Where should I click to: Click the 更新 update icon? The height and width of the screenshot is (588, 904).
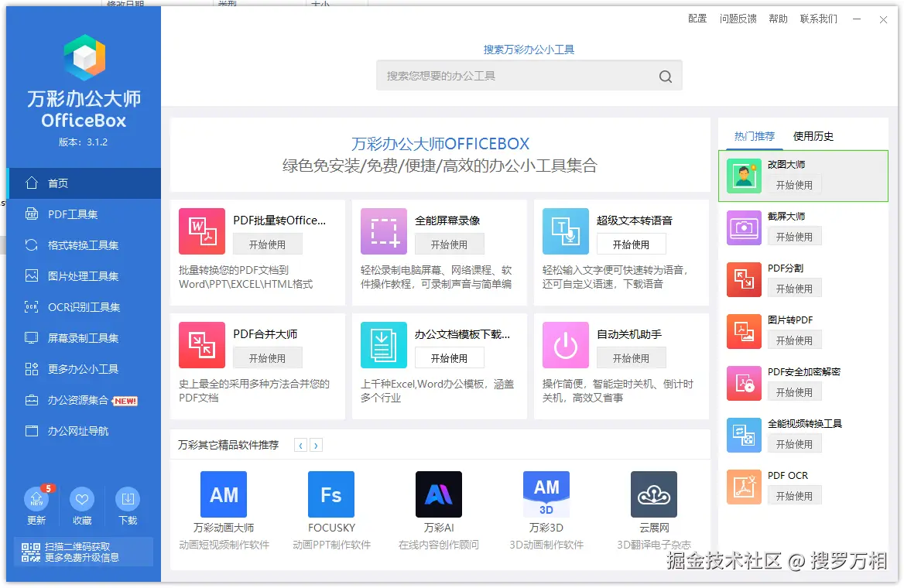coord(36,499)
